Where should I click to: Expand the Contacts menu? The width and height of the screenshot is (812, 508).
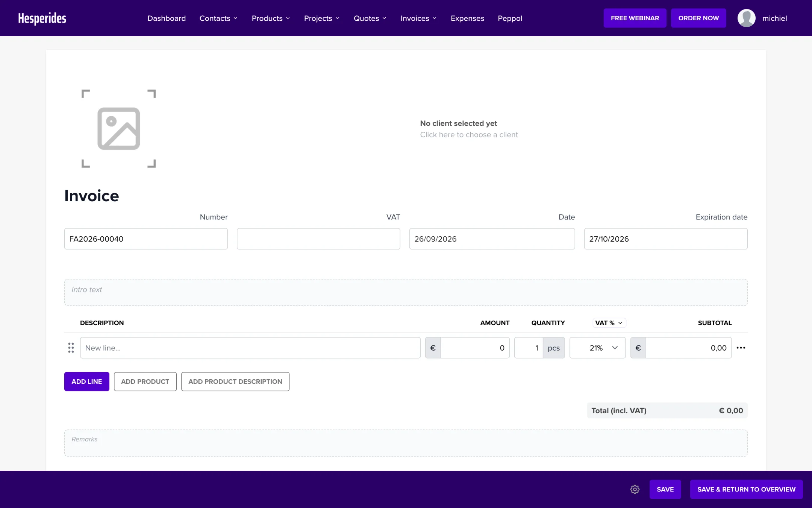click(x=218, y=18)
